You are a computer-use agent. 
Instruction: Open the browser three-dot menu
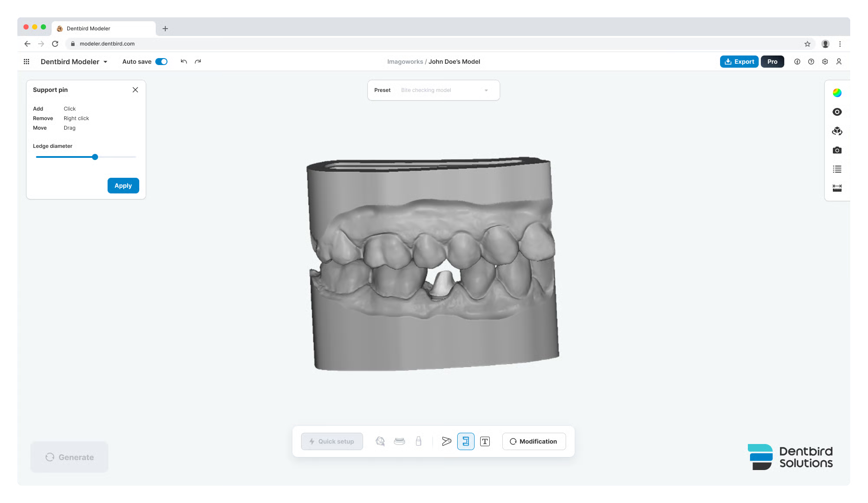840,44
